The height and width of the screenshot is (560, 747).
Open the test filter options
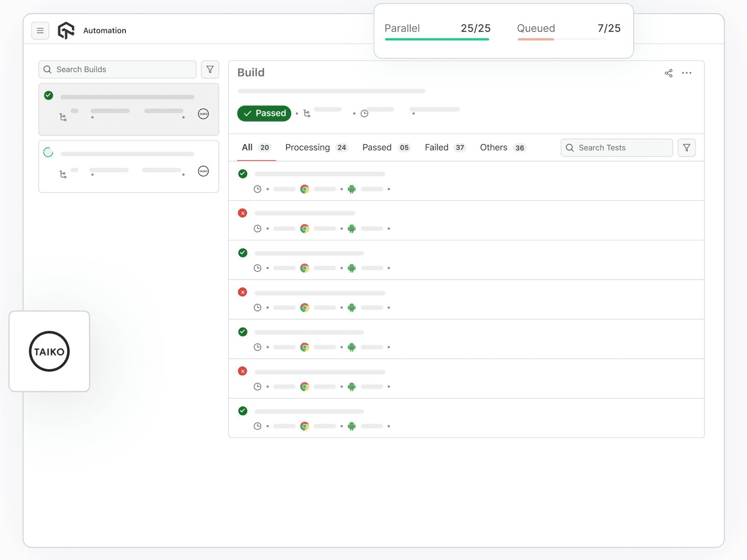click(x=687, y=147)
